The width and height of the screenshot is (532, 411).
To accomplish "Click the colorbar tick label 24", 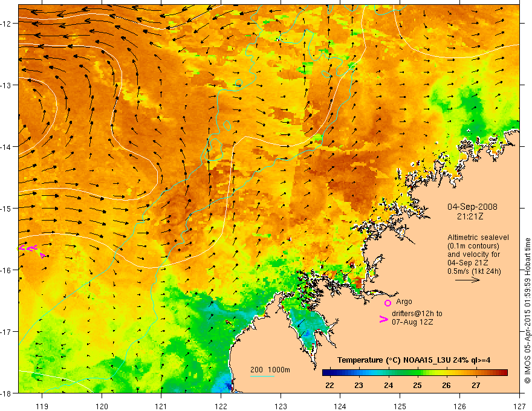I will pos(388,386).
